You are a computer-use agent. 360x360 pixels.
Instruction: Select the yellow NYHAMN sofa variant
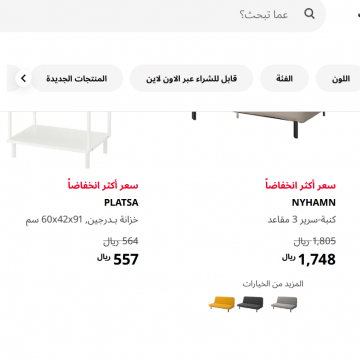[222, 304]
